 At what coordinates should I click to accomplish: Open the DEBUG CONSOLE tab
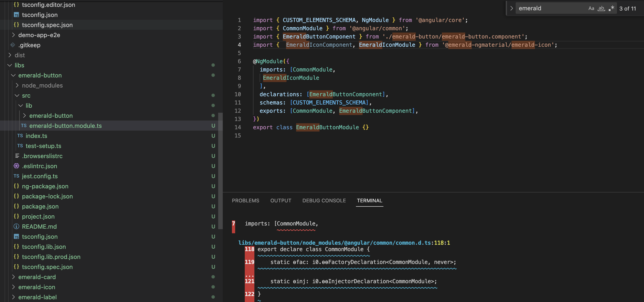point(324,200)
